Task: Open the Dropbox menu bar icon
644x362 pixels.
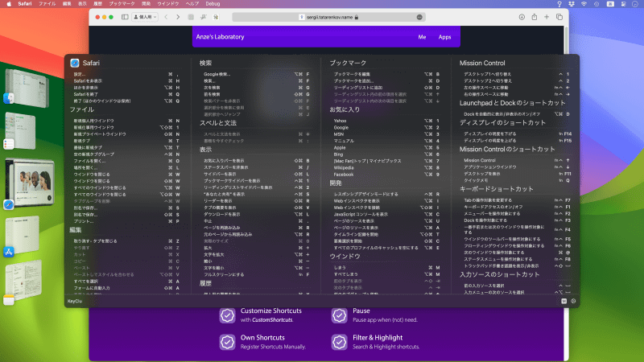Action: tap(572, 4)
